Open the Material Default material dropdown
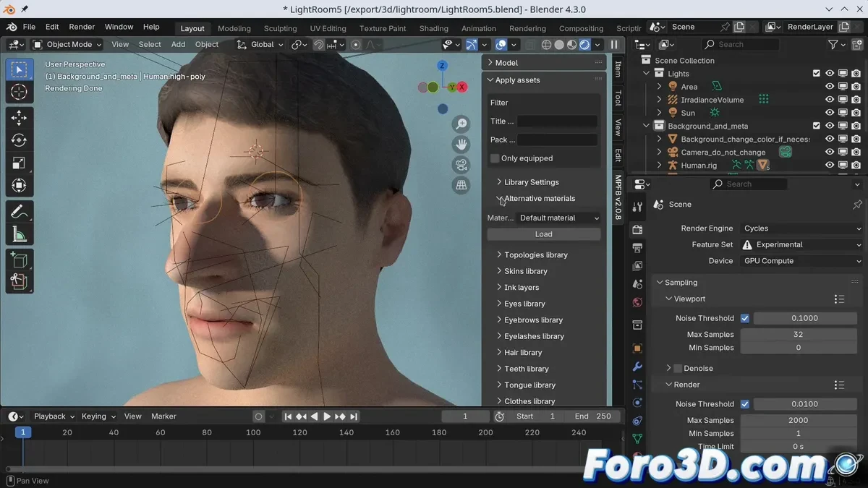 click(x=559, y=218)
